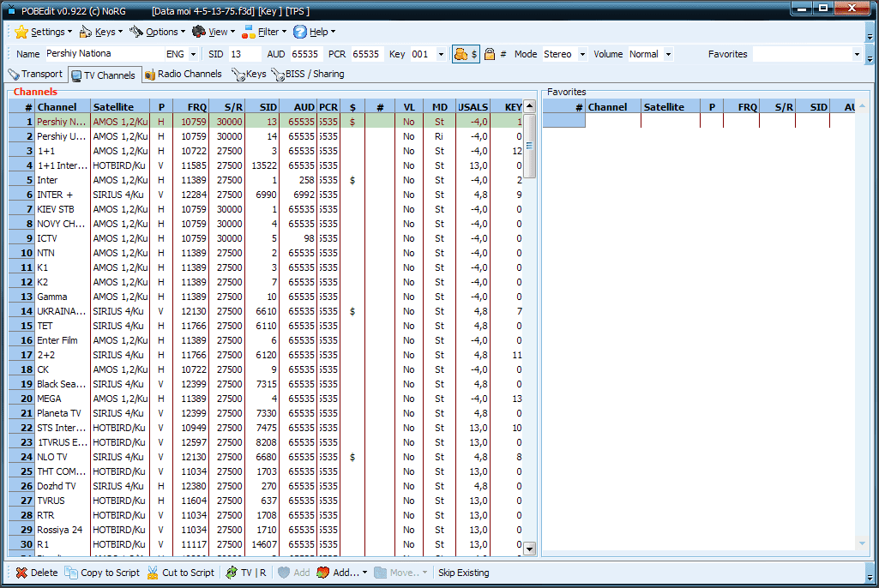The width and height of the screenshot is (879, 588).
Task: Click the Favorites Channel column header
Action: [613, 106]
